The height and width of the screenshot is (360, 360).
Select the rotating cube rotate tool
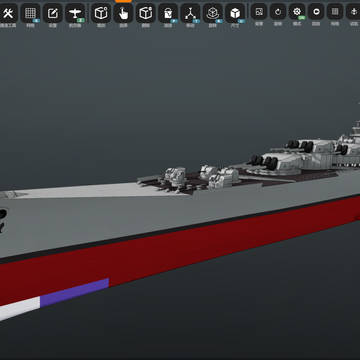click(x=213, y=13)
